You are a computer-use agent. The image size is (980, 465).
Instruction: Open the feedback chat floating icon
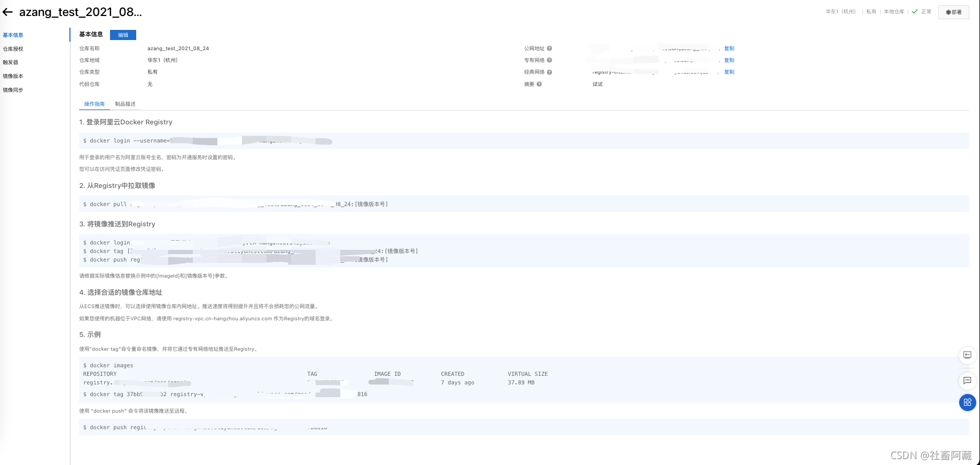967,381
